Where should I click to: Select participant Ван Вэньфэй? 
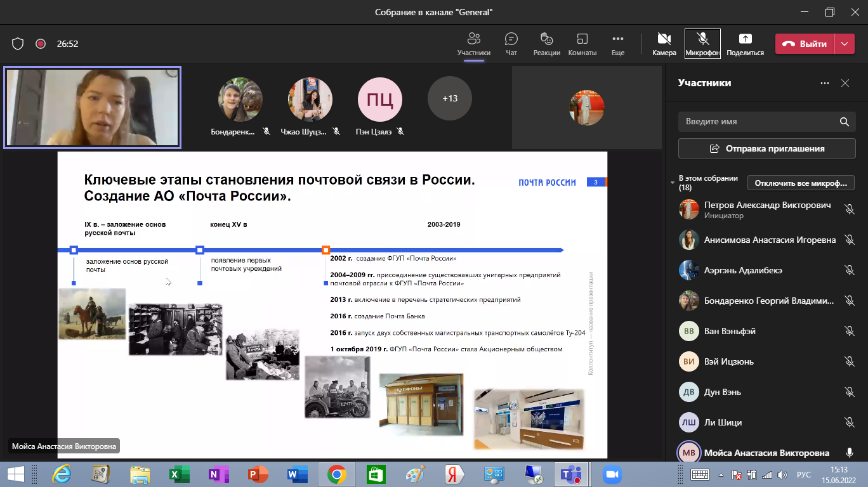click(x=766, y=331)
